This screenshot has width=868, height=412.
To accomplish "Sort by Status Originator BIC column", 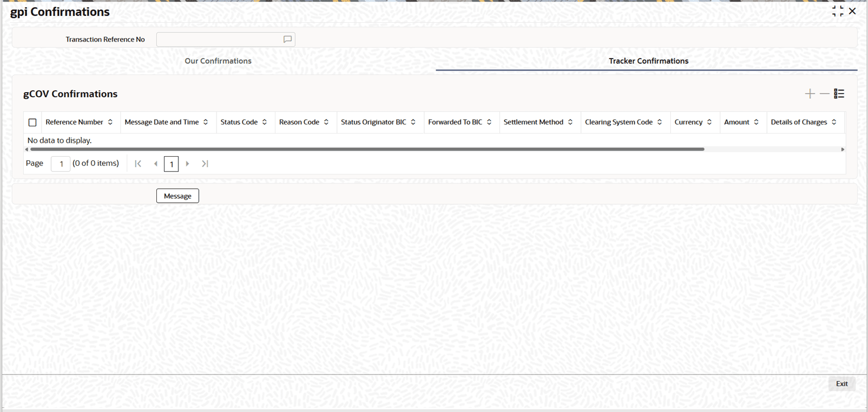I will [413, 122].
